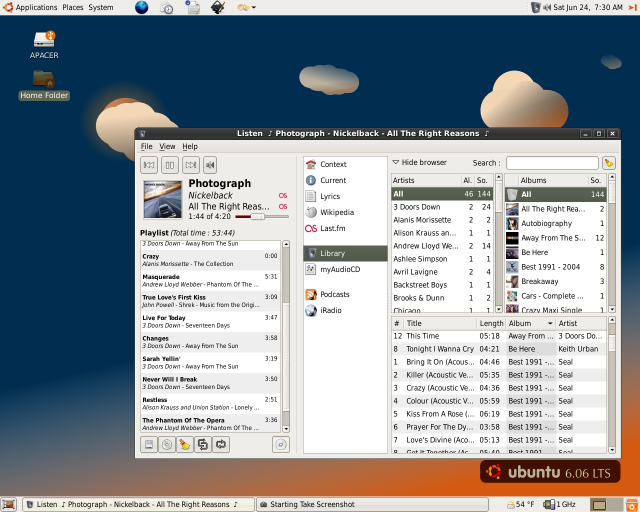The width and height of the screenshot is (640, 512).
Task: Select the song This Time
Action: point(499,336)
